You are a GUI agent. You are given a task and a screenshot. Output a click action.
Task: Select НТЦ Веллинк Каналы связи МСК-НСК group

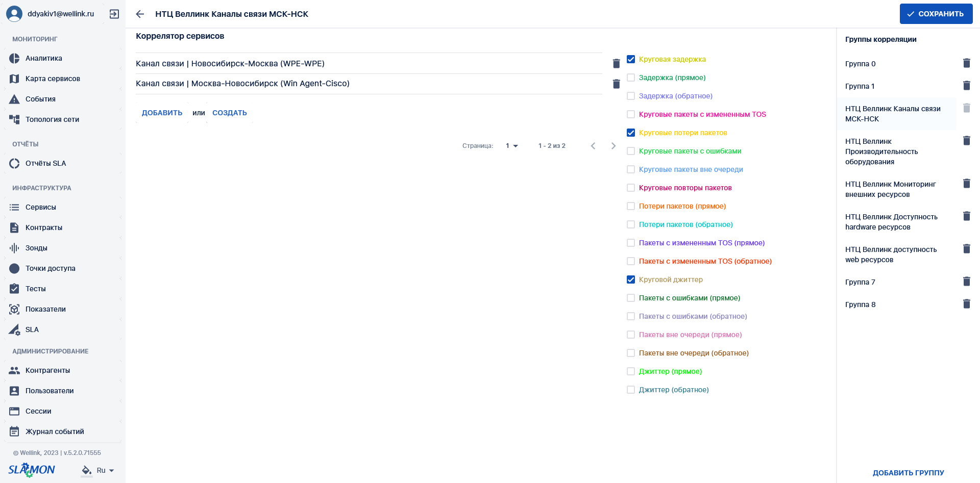[897, 114]
